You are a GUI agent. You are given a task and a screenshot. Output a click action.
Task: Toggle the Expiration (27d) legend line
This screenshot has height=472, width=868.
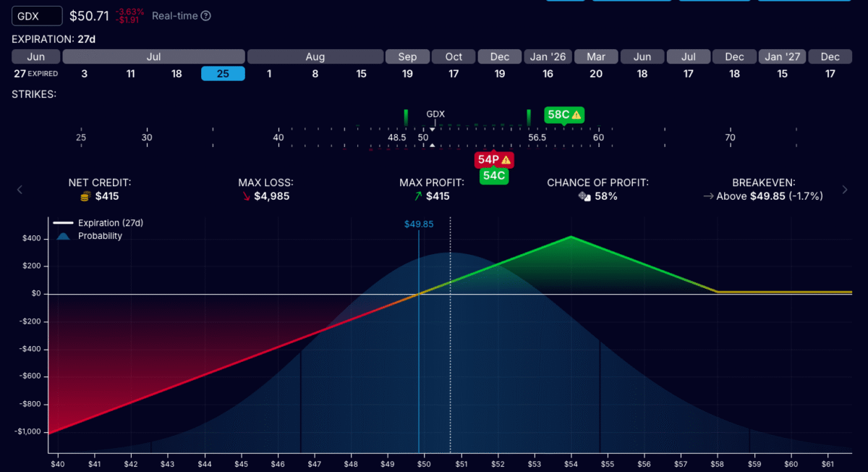[x=64, y=223]
